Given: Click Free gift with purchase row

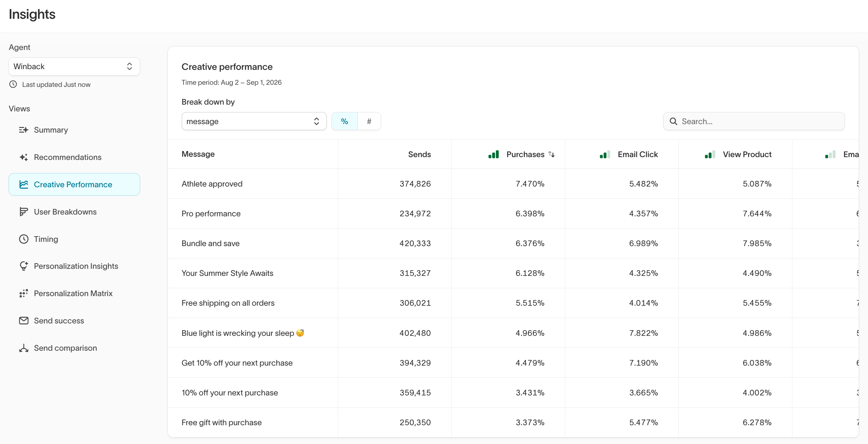Looking at the screenshot, I should coord(513,422).
